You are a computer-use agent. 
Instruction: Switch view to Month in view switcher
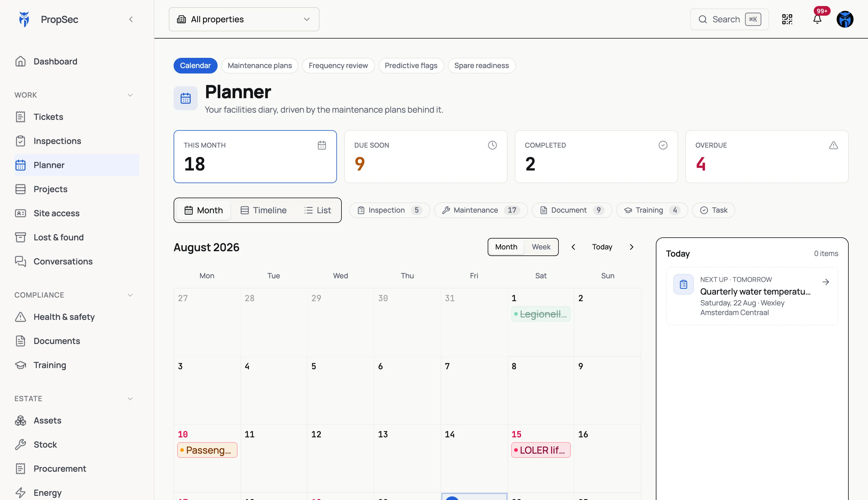pyautogui.click(x=203, y=210)
